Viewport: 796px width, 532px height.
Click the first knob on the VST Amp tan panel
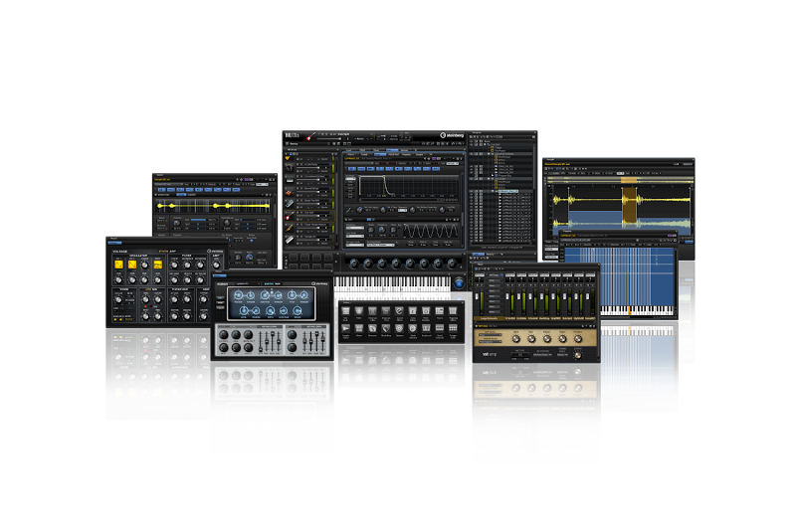(516, 339)
